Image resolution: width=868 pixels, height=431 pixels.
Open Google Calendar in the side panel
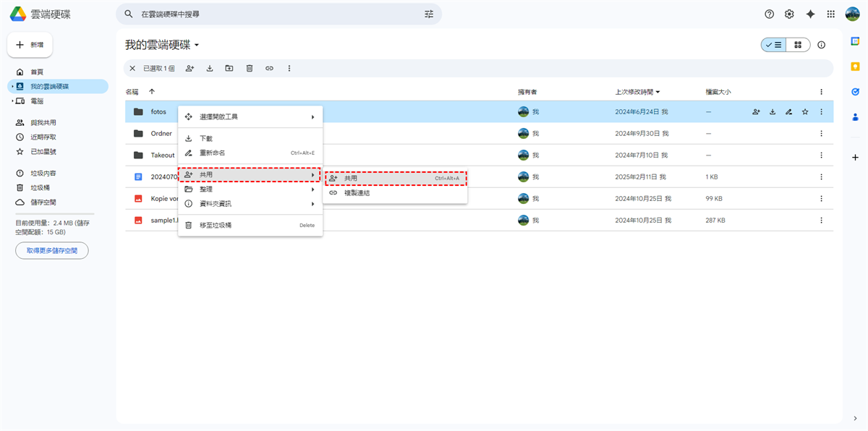pos(855,41)
